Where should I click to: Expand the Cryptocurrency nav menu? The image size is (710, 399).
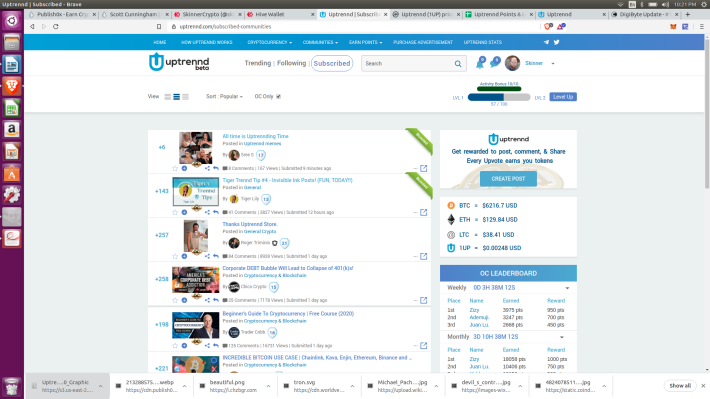(269, 42)
